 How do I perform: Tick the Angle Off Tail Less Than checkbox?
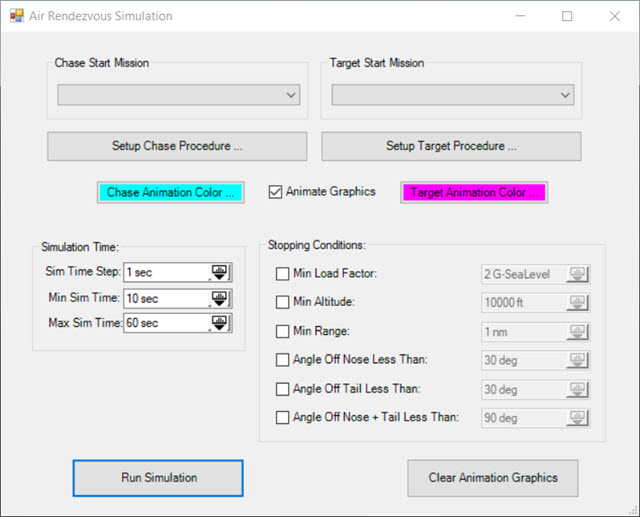[282, 389]
